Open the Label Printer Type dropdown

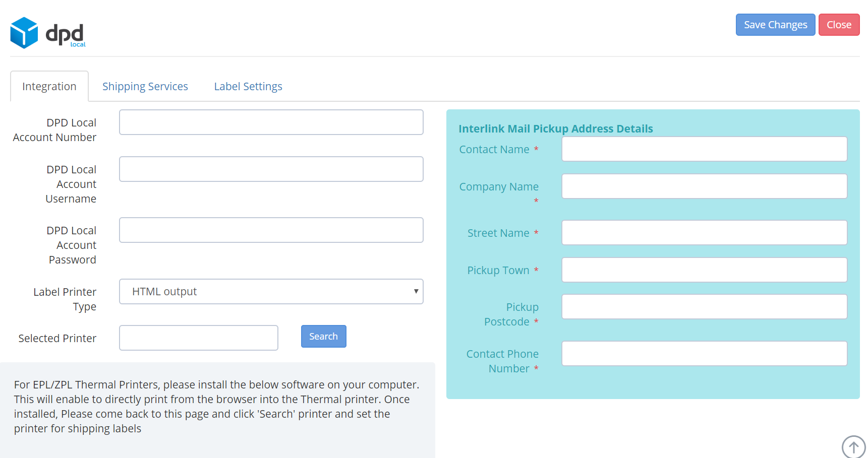(x=271, y=291)
